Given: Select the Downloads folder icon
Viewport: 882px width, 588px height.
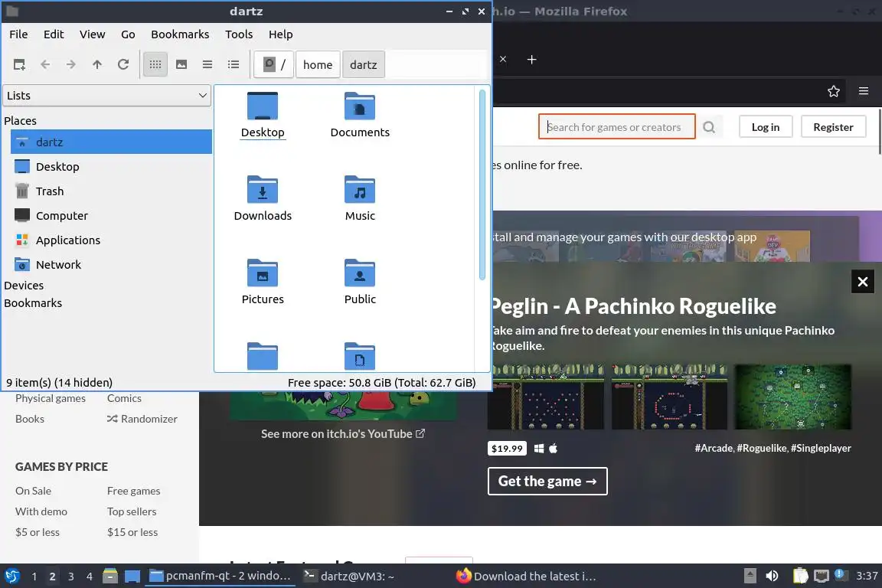Looking at the screenshot, I should [x=263, y=190].
